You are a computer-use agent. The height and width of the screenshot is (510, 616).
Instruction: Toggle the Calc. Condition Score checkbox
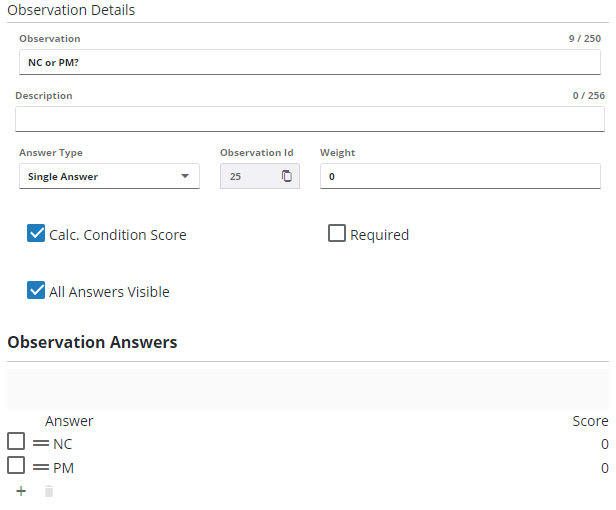36,234
